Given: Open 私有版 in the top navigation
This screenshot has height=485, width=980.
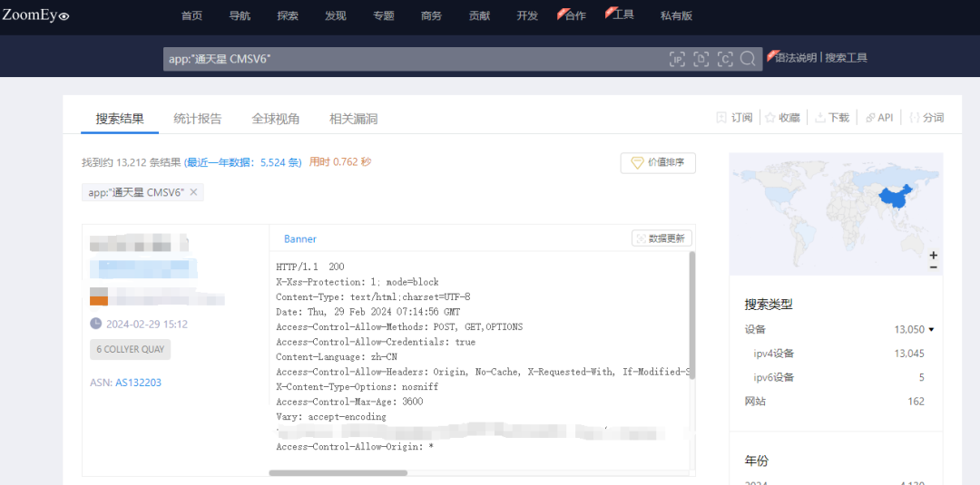Looking at the screenshot, I should pyautogui.click(x=676, y=16).
